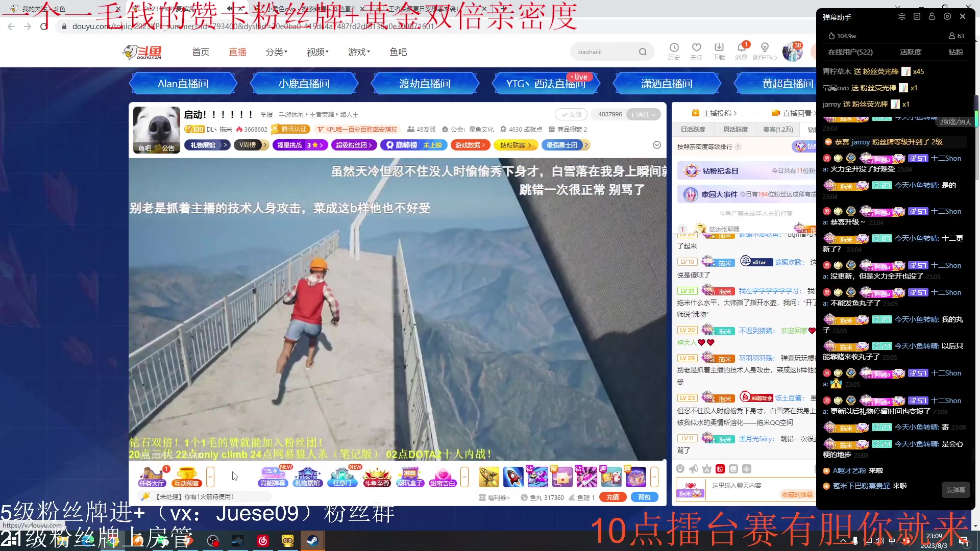Expand the gift list arrow at far right
Image resolution: width=980 pixels, height=551 pixels.
point(654,477)
